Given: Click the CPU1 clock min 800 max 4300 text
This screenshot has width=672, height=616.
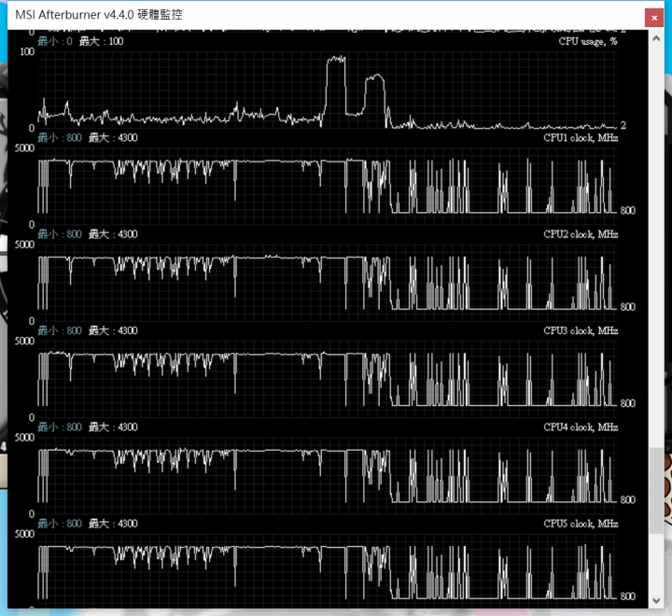Looking at the screenshot, I should (x=88, y=137).
